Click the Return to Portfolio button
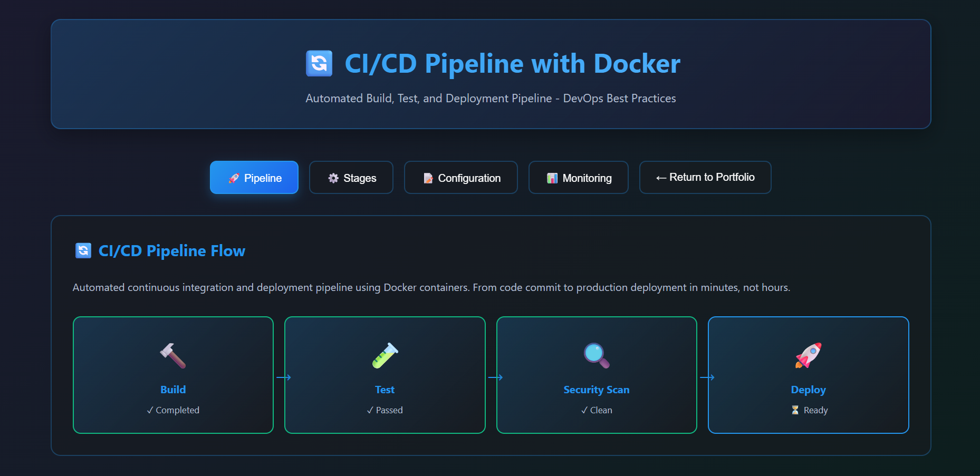The height and width of the screenshot is (476, 980). click(x=705, y=177)
